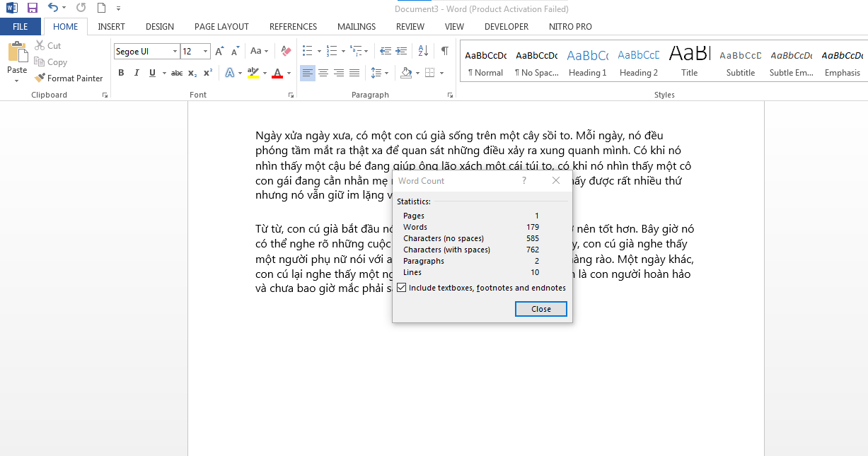Apply strikethrough formatting
The width and height of the screenshot is (868, 456).
tap(177, 73)
